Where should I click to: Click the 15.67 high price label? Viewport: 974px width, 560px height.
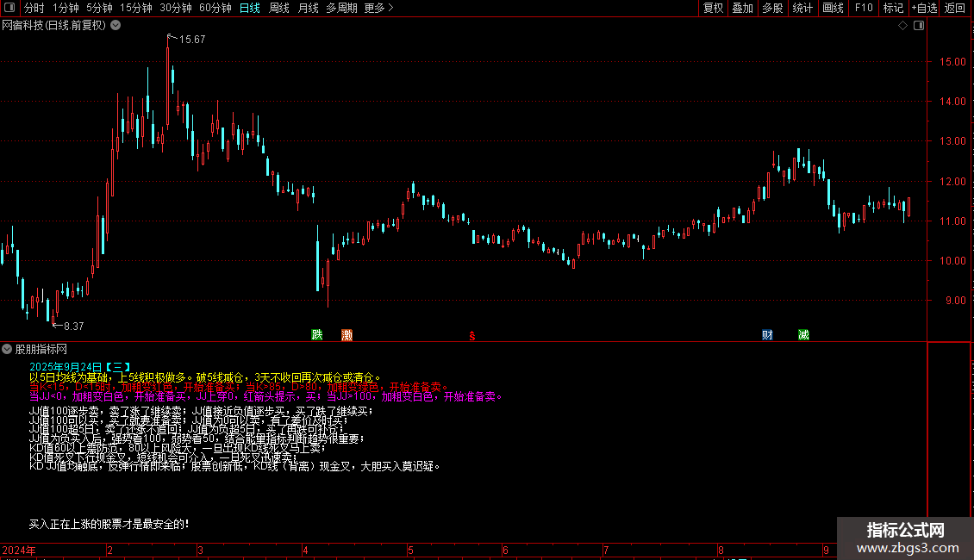[x=192, y=39]
